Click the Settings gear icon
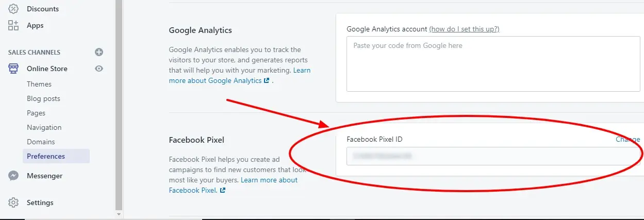 point(13,202)
